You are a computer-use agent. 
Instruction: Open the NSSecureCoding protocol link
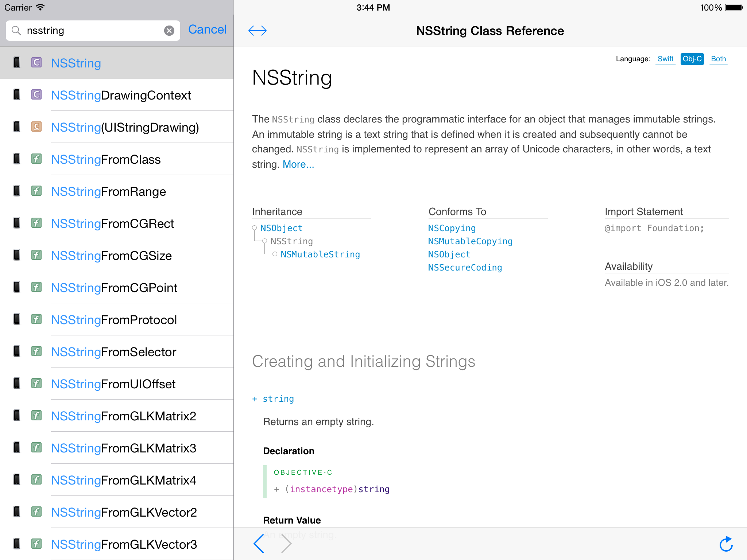[x=465, y=268]
